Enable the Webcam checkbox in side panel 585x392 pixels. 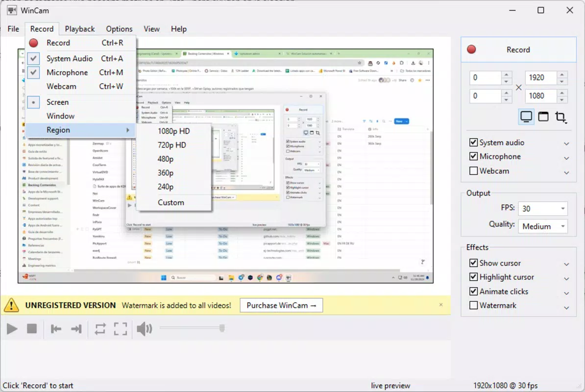(x=473, y=171)
